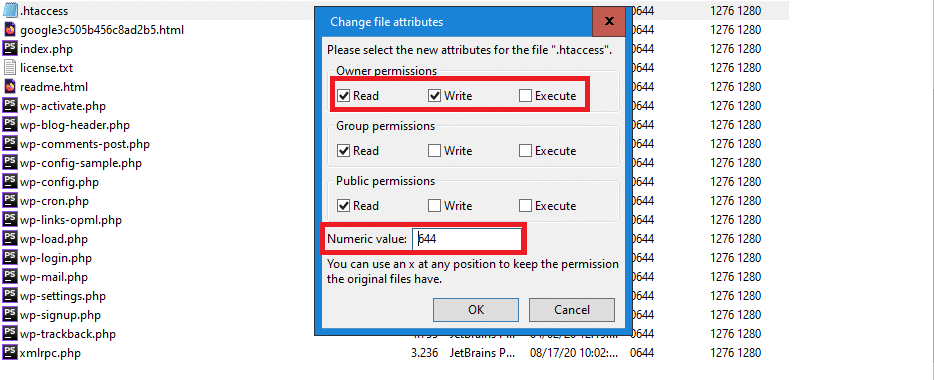Viewport: 934px width, 380px height.
Task: Uncheck Owner permissions Write checkbox
Action: (434, 95)
